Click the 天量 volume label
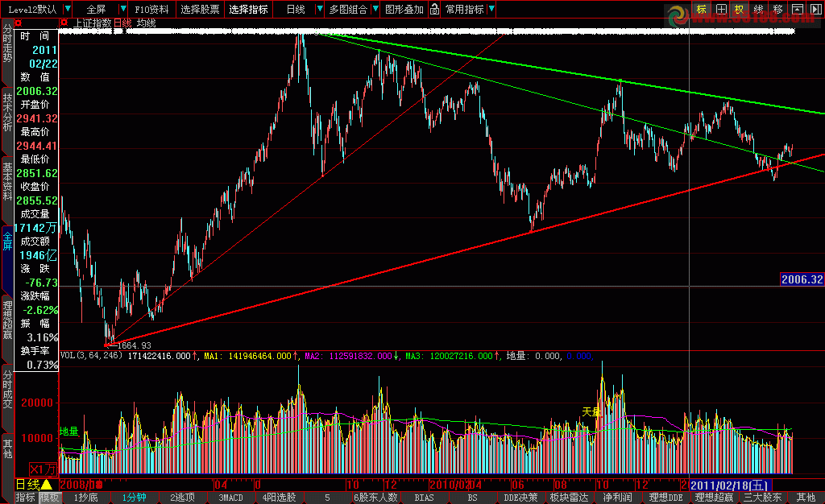This screenshot has width=825, height=504. tap(591, 412)
